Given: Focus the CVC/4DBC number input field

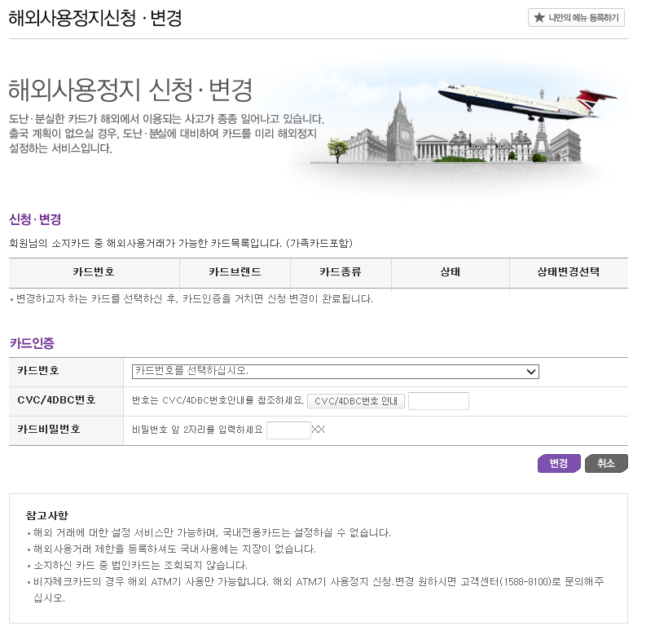Looking at the screenshot, I should (438, 401).
